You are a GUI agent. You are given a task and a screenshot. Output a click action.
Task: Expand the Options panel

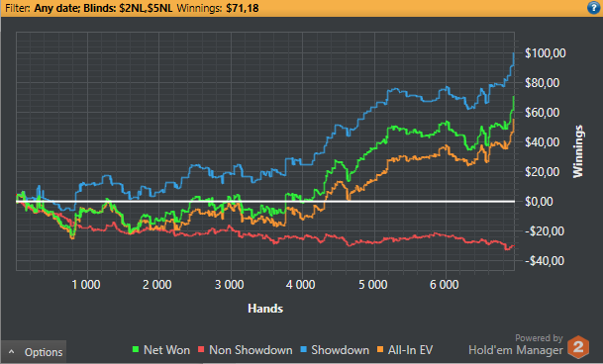34,352
